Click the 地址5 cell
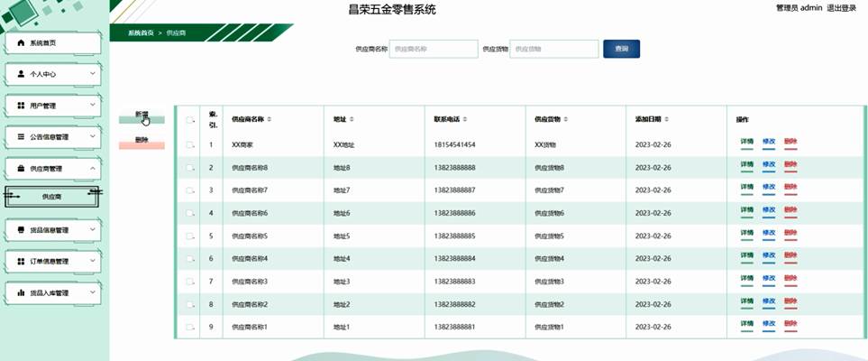 point(342,236)
